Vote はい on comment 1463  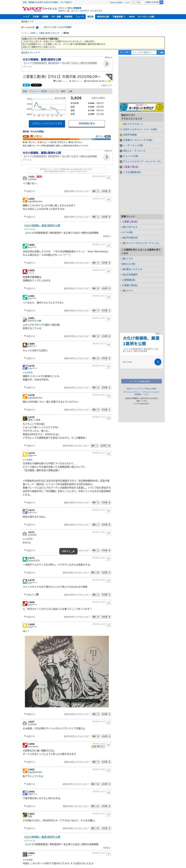95,828
